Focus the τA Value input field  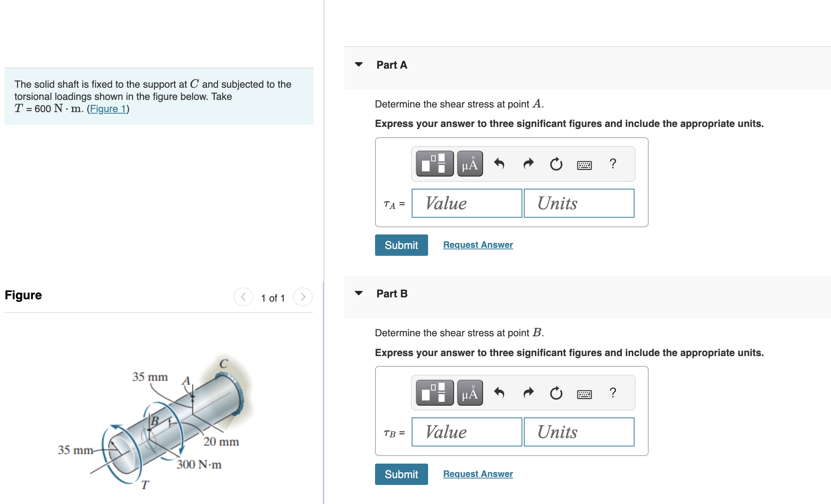tap(467, 203)
